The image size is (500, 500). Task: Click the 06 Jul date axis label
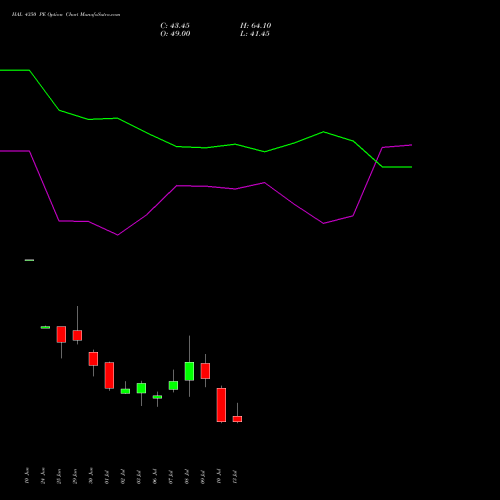pos(155,476)
